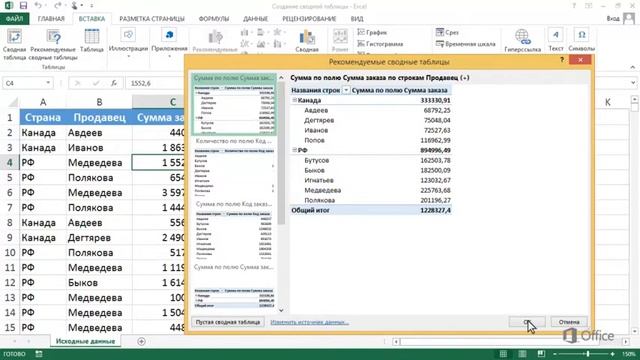This screenshot has height=360, width=640.
Task: Expand the formula bar with the arrow
Action: coord(633,83)
